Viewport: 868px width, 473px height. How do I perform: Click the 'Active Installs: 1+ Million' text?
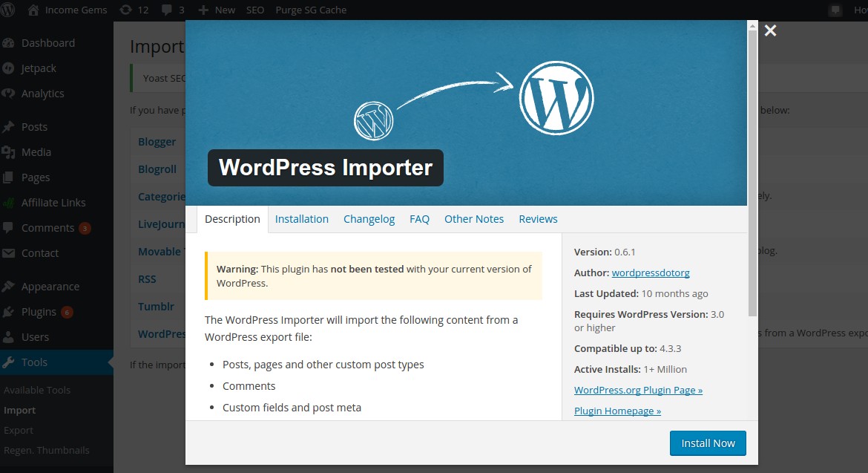click(x=631, y=370)
